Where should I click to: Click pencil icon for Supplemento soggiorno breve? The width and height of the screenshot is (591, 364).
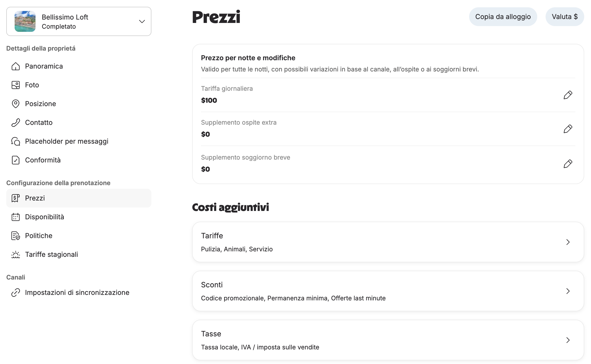coord(568,164)
